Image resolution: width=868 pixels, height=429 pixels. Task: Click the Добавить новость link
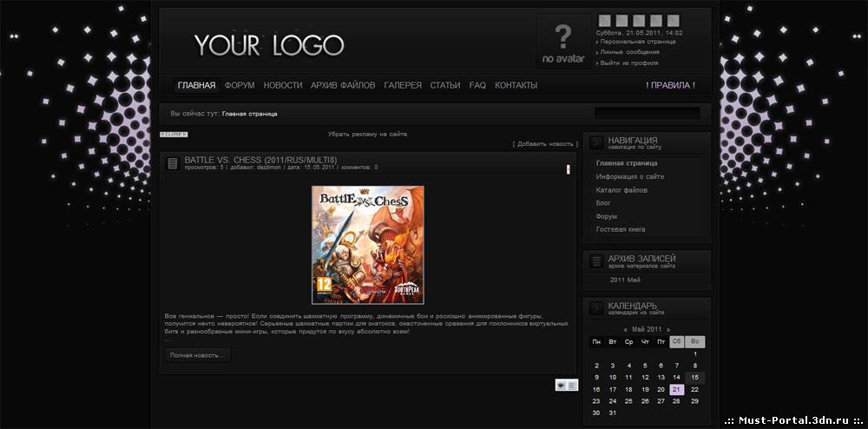pos(545,144)
